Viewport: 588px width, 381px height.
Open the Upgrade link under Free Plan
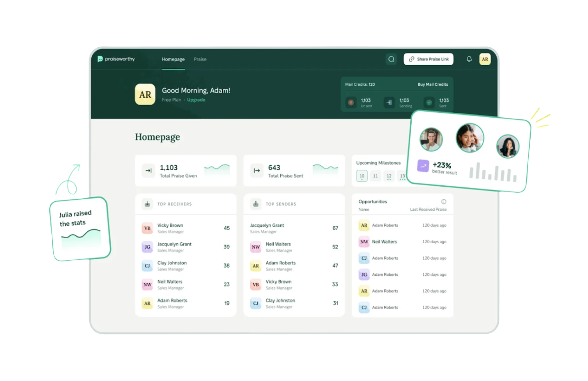pos(196,100)
